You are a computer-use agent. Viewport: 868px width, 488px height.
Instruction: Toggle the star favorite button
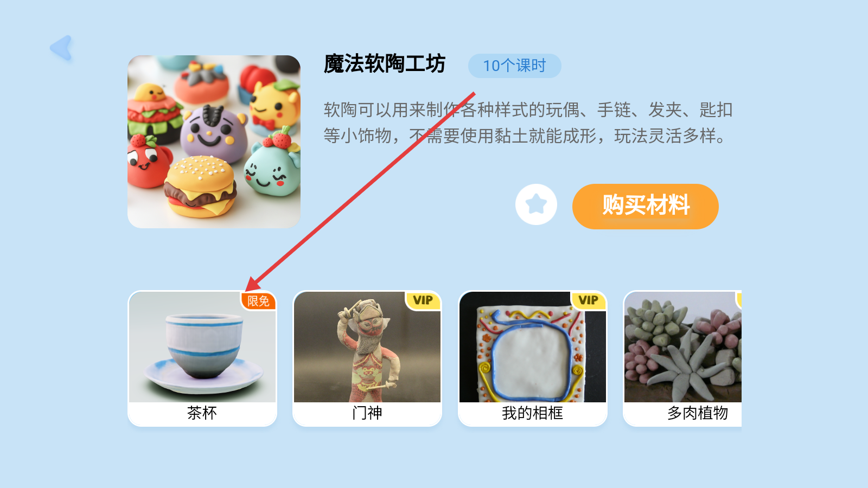click(536, 204)
